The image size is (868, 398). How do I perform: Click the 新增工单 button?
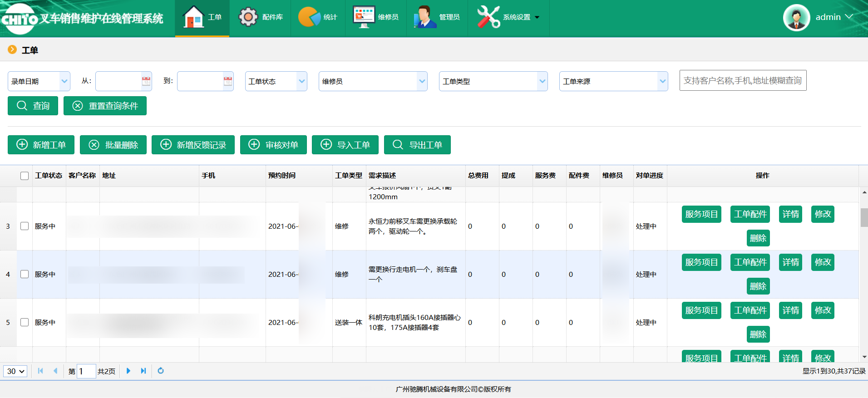[41, 145]
